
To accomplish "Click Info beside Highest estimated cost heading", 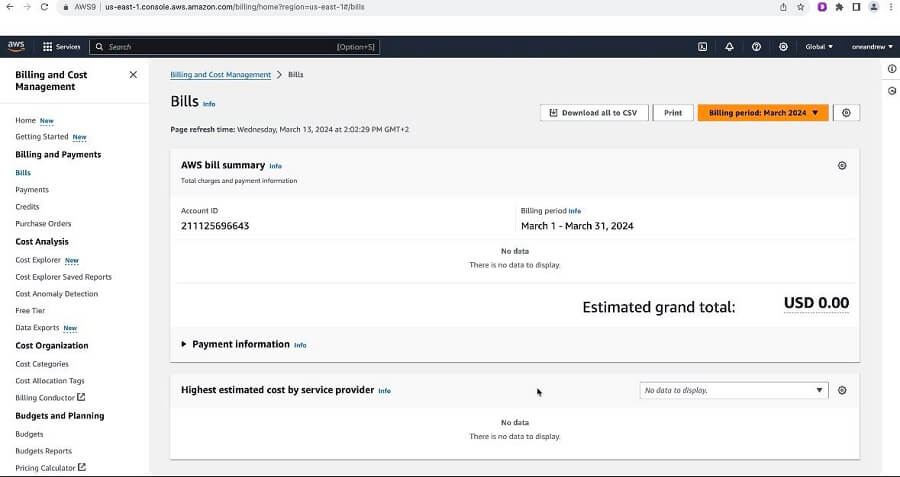I will coord(385,391).
